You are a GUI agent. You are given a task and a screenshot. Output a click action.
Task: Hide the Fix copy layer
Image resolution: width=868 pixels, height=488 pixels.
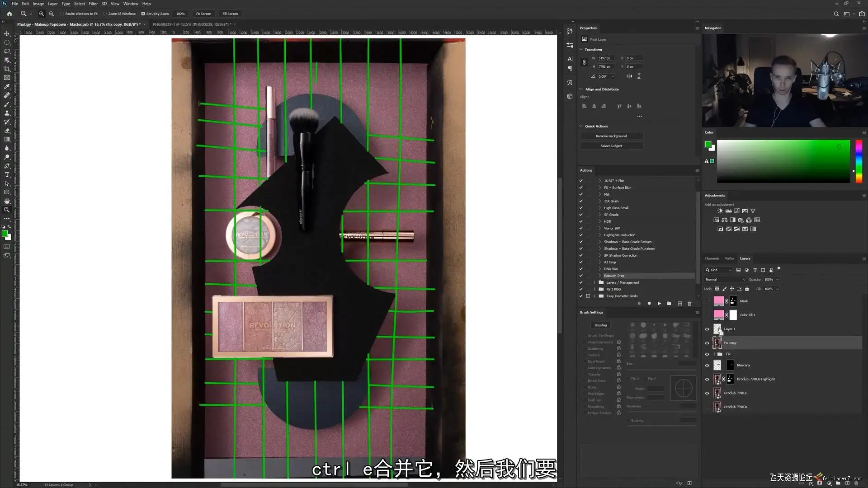click(x=707, y=343)
